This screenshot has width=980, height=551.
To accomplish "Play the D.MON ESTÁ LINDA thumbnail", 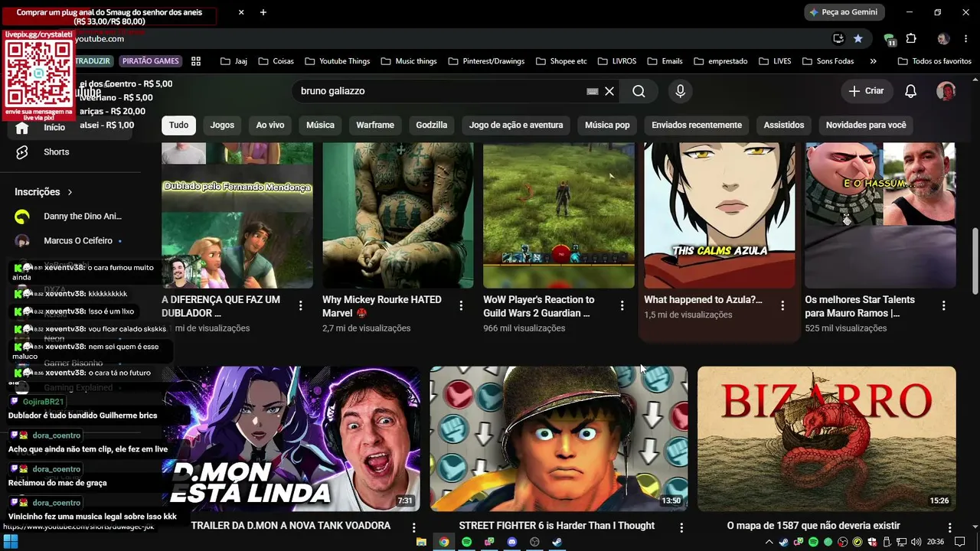I will [291, 439].
